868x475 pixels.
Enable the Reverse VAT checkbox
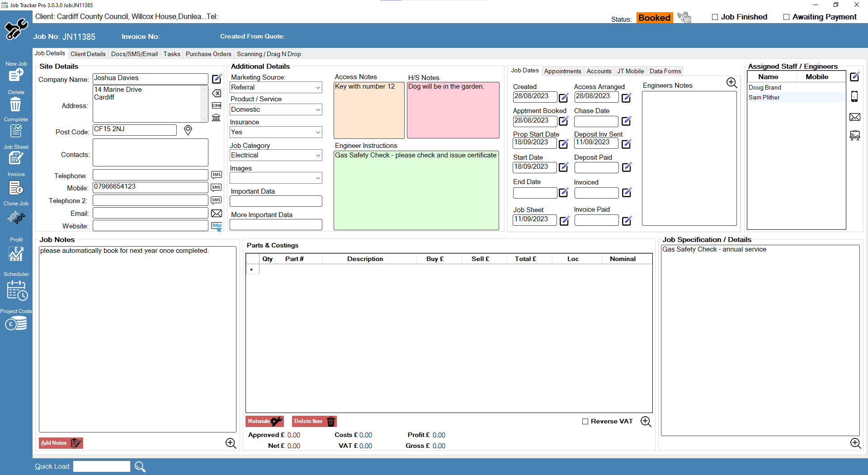[x=585, y=421]
